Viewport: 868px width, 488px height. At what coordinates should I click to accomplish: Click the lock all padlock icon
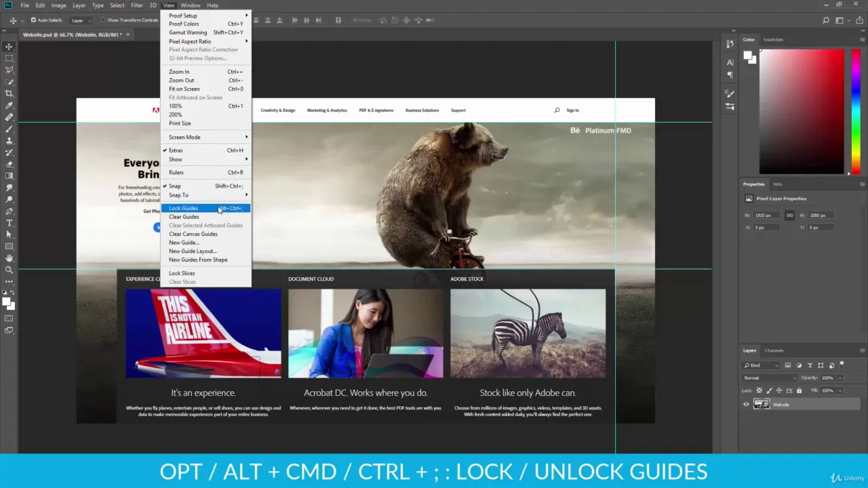click(800, 390)
